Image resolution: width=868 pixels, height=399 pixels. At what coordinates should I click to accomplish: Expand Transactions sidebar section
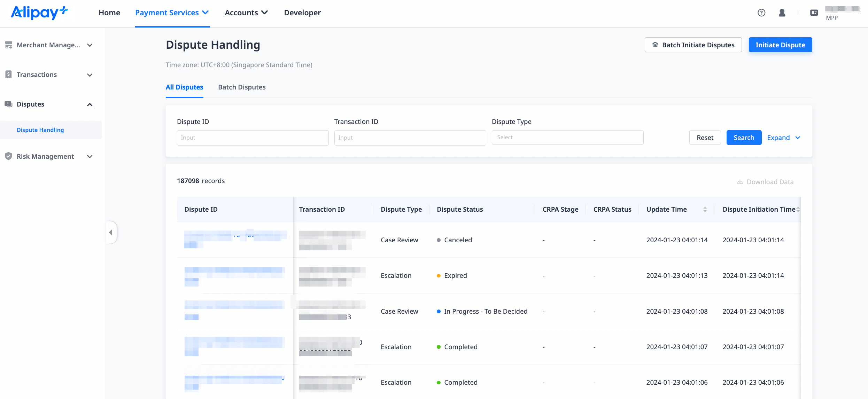click(90, 75)
